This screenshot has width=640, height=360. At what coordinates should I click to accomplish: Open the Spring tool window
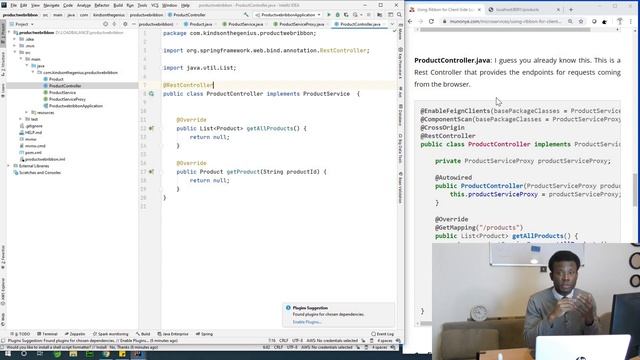pos(204,334)
